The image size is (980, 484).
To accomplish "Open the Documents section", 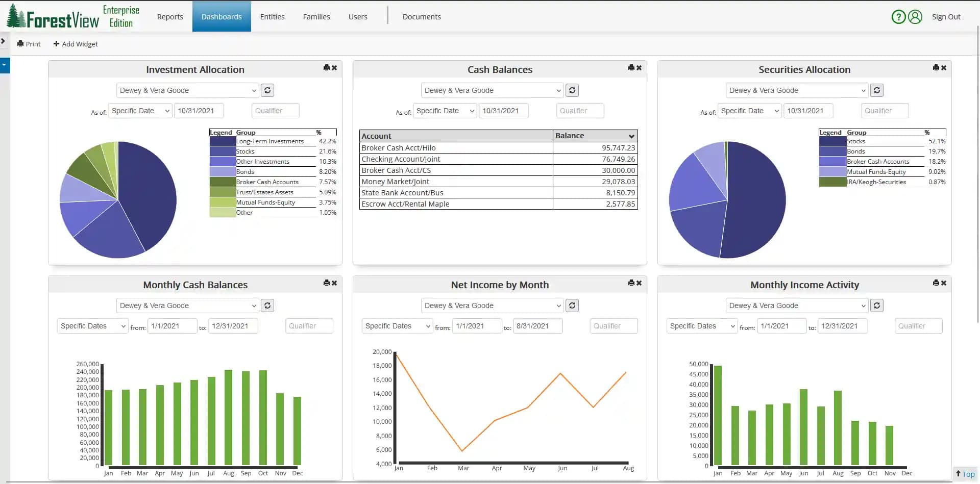I will click(422, 16).
